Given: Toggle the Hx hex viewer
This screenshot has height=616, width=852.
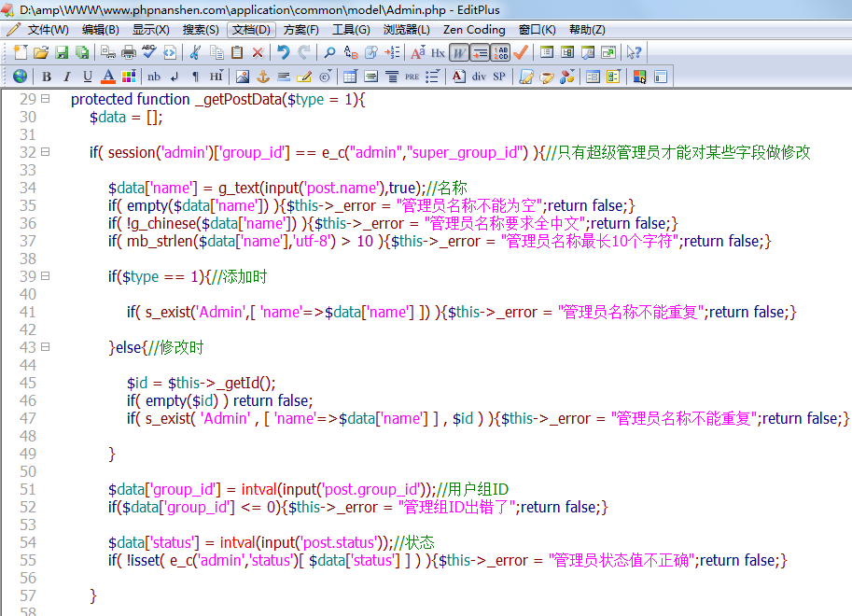Looking at the screenshot, I should (438, 53).
